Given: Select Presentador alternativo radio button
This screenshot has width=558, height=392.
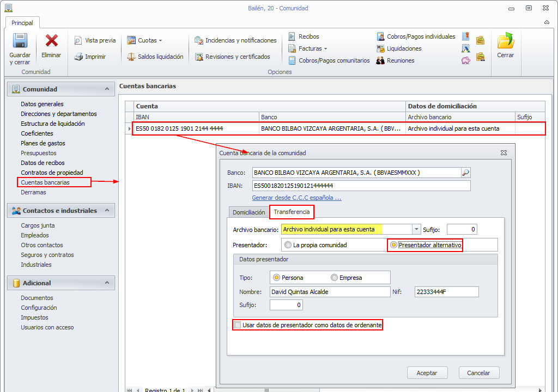Looking at the screenshot, I should coord(393,245).
